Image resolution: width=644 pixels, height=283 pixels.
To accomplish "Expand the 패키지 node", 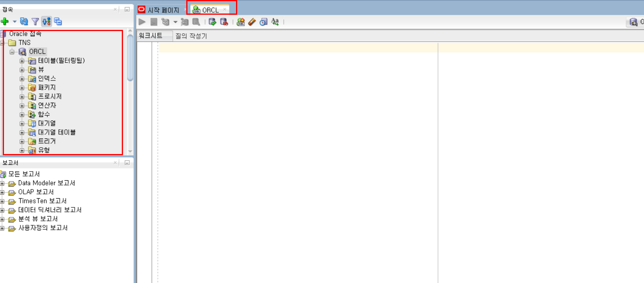I will [22, 88].
